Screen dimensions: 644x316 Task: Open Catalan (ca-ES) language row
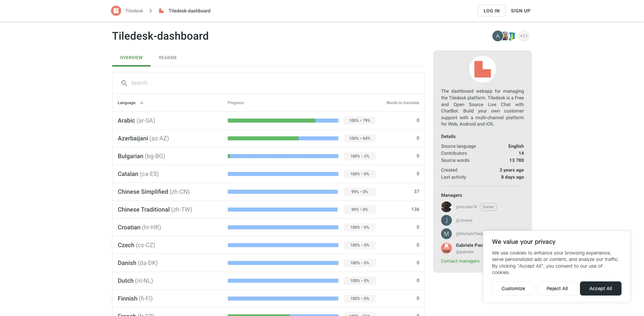pos(268,174)
